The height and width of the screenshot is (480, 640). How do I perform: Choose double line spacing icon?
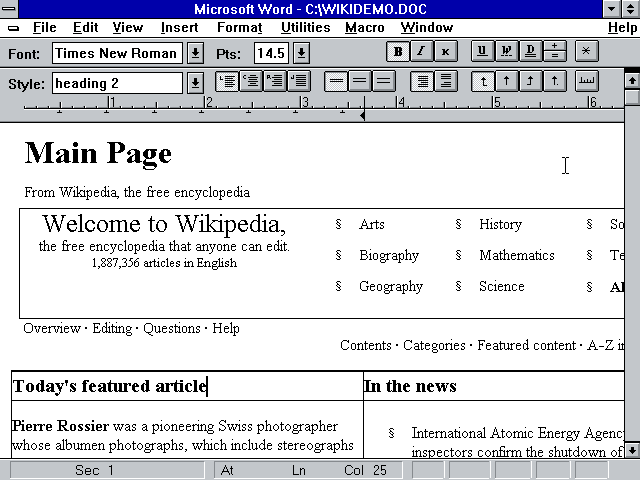(384, 81)
